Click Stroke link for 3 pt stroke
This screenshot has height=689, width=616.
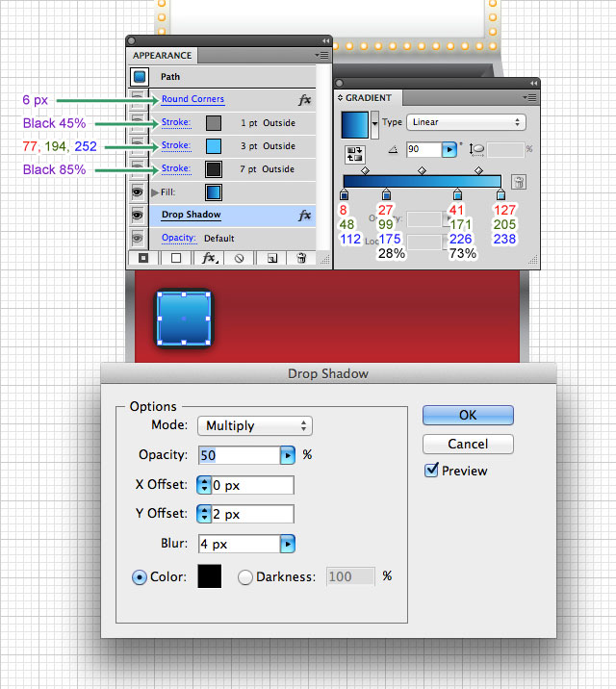(x=176, y=145)
